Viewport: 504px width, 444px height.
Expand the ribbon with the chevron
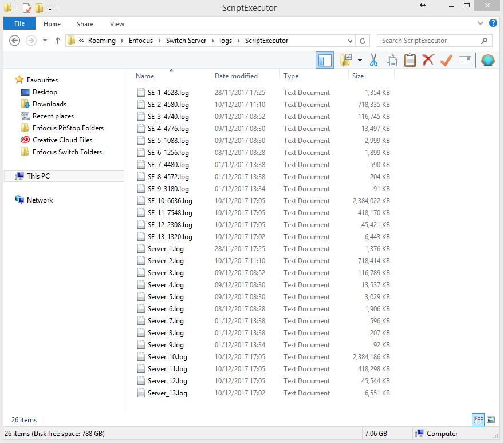pyautogui.click(x=481, y=23)
